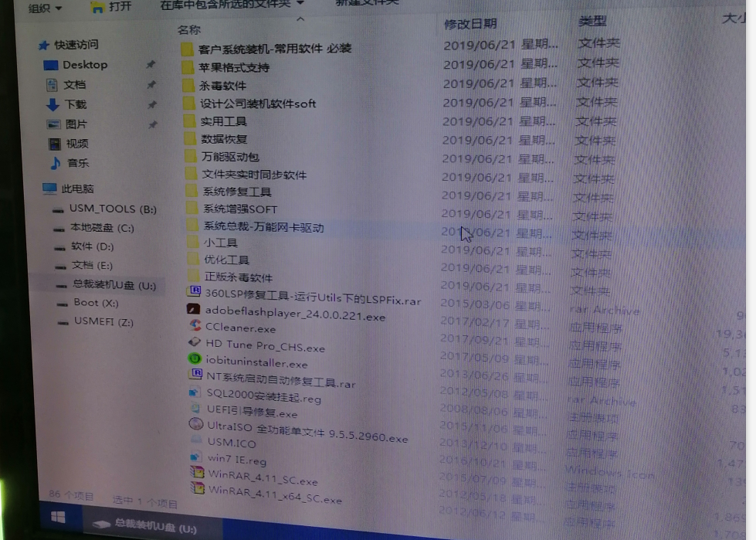Open 图片 icon in quick access

(53, 124)
